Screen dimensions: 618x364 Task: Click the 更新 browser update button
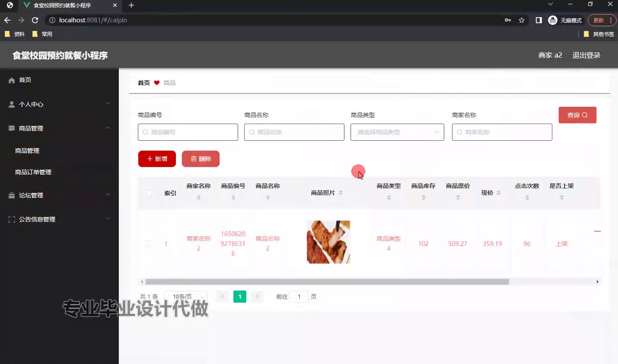point(602,20)
